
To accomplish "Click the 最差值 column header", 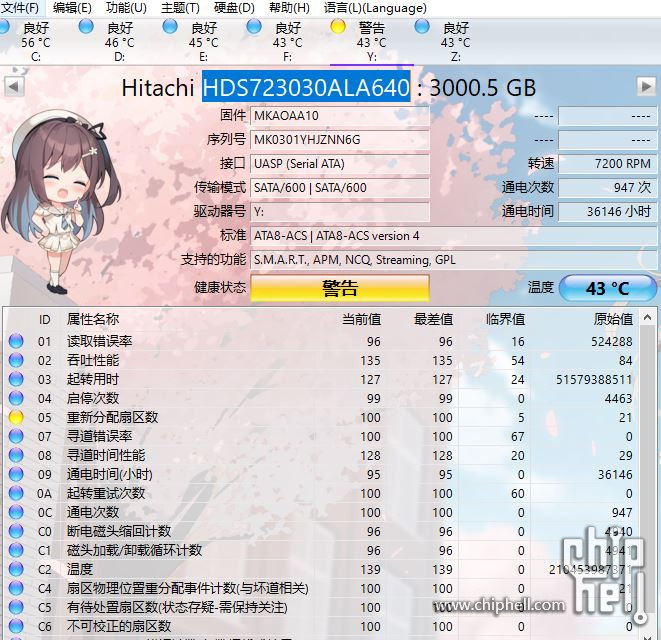I will (x=433, y=319).
